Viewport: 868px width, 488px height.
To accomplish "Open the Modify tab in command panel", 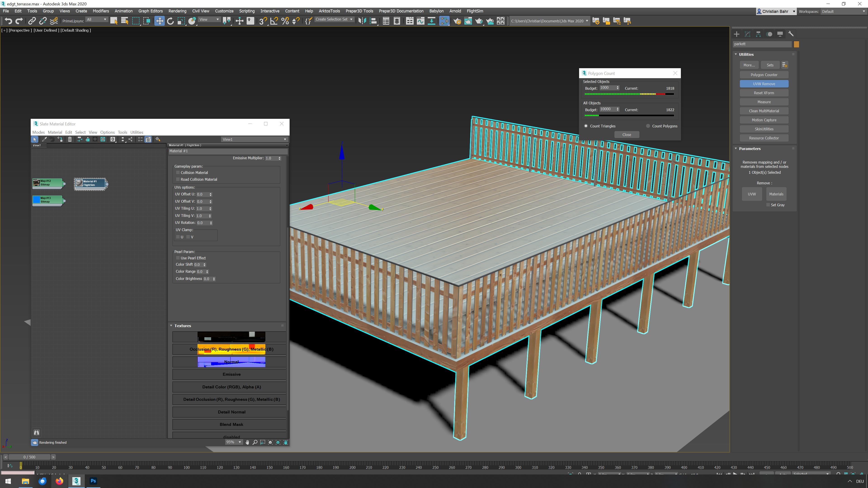I will tap(747, 34).
